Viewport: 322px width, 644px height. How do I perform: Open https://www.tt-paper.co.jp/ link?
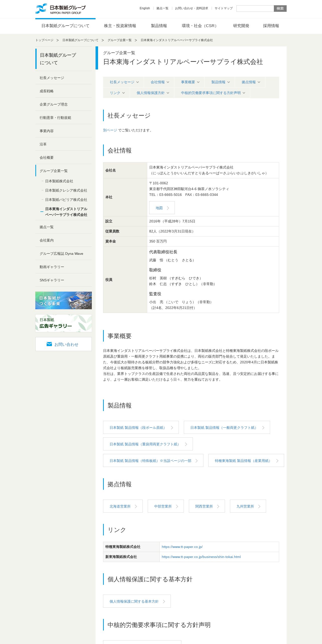coord(182,547)
